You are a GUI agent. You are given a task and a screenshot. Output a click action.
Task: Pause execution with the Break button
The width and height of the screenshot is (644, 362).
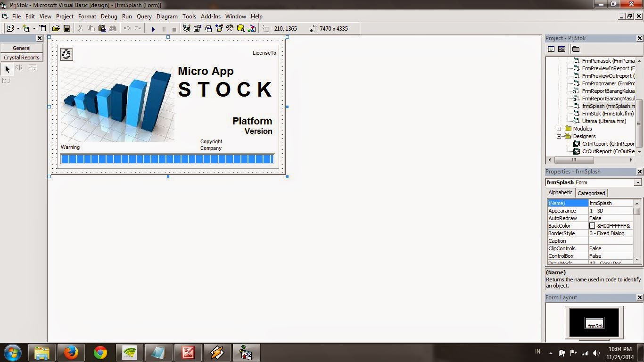(163, 28)
